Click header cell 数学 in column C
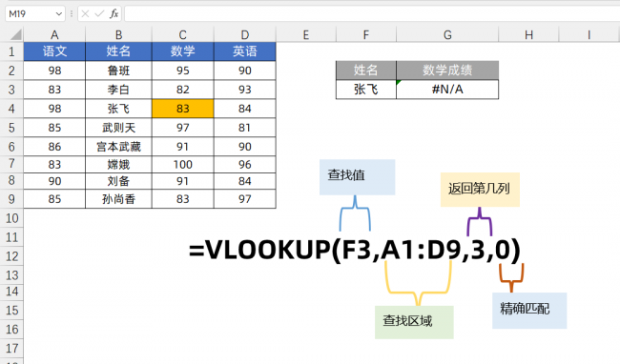This screenshot has width=620, height=364. [183, 51]
